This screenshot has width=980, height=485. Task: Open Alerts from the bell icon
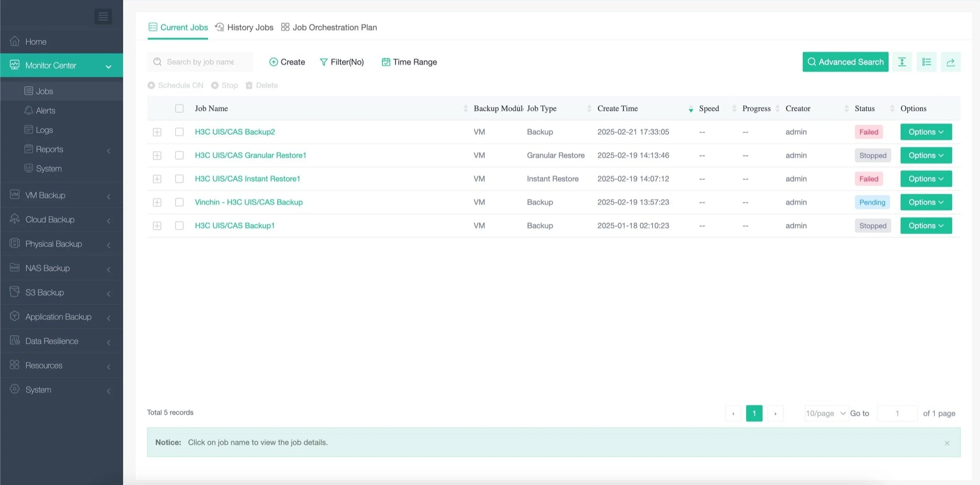click(29, 111)
